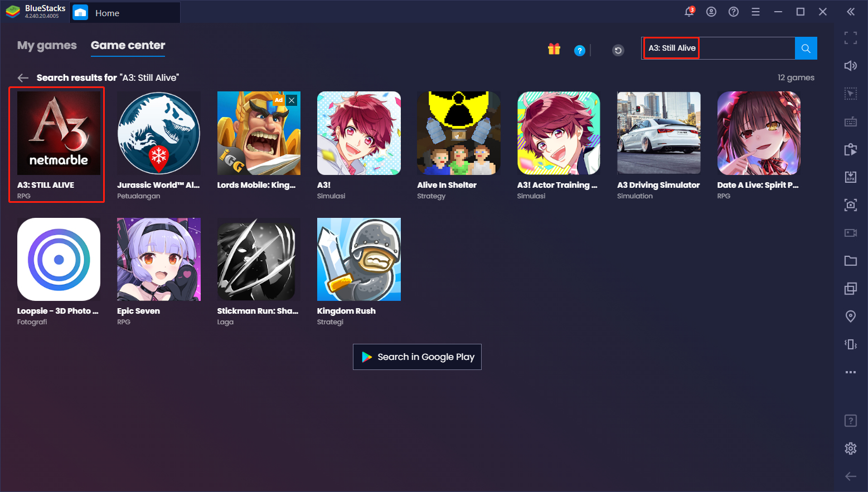
Task: Open the help question mark icon in title bar
Action: click(734, 12)
